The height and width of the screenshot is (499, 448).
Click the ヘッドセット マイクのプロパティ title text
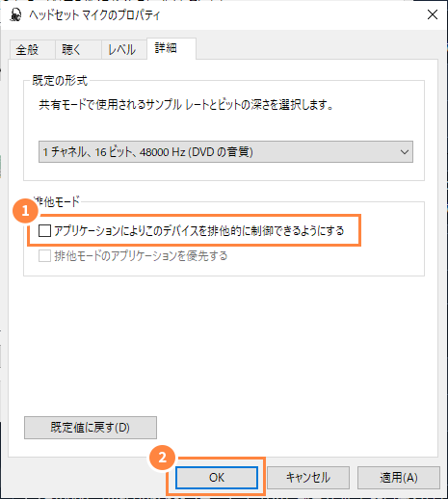coord(94,15)
